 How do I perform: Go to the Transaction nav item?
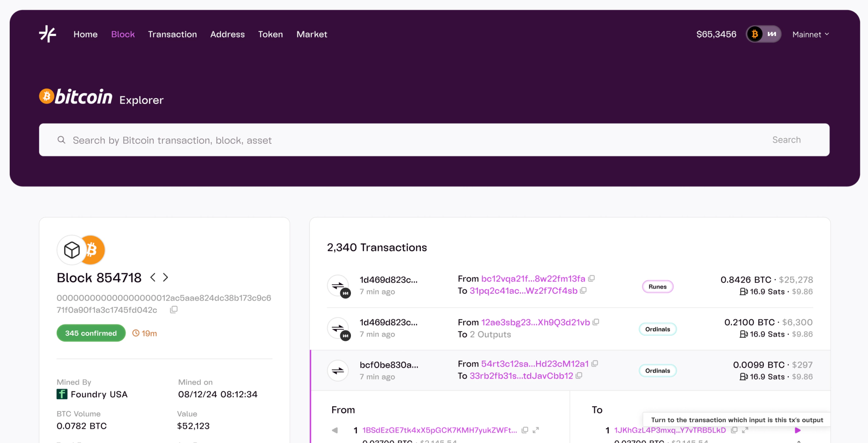[x=172, y=34]
